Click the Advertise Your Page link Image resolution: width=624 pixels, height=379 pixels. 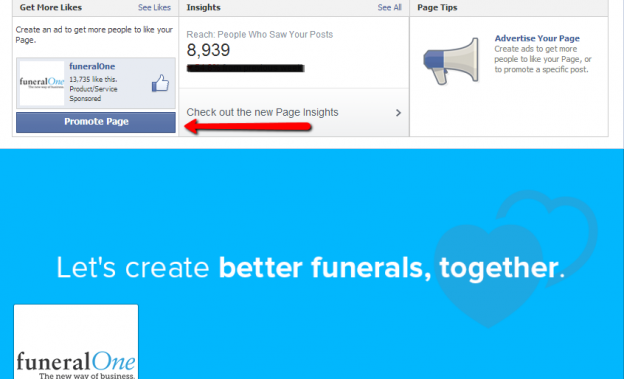point(537,39)
